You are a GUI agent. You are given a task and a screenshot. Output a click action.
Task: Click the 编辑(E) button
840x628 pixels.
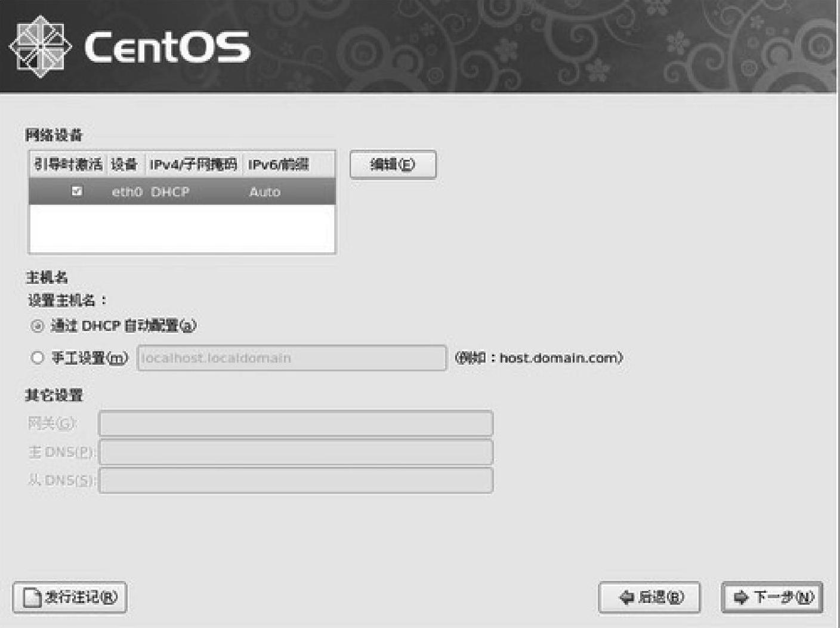pos(393,164)
